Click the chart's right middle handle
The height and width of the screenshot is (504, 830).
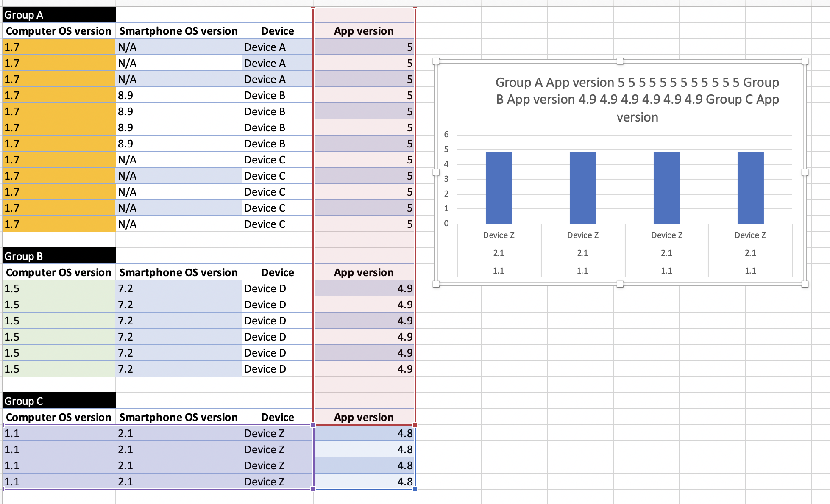click(x=805, y=172)
